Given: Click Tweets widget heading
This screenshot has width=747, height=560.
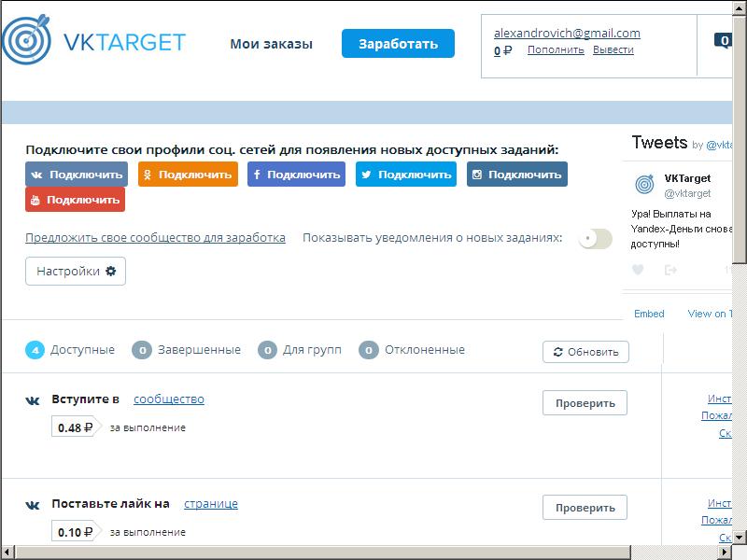Looking at the screenshot, I should tap(659, 142).
